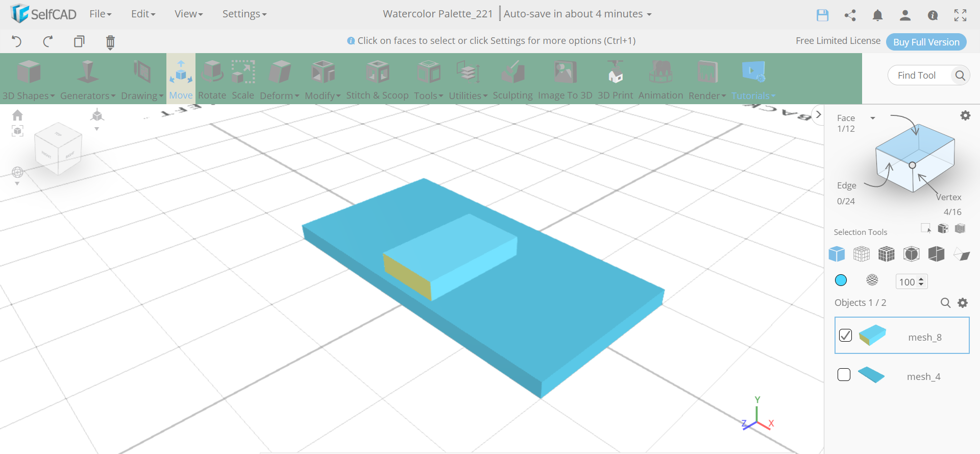Image resolution: width=980 pixels, height=454 pixels.
Task: Delete selection with trash icon
Action: (x=110, y=42)
